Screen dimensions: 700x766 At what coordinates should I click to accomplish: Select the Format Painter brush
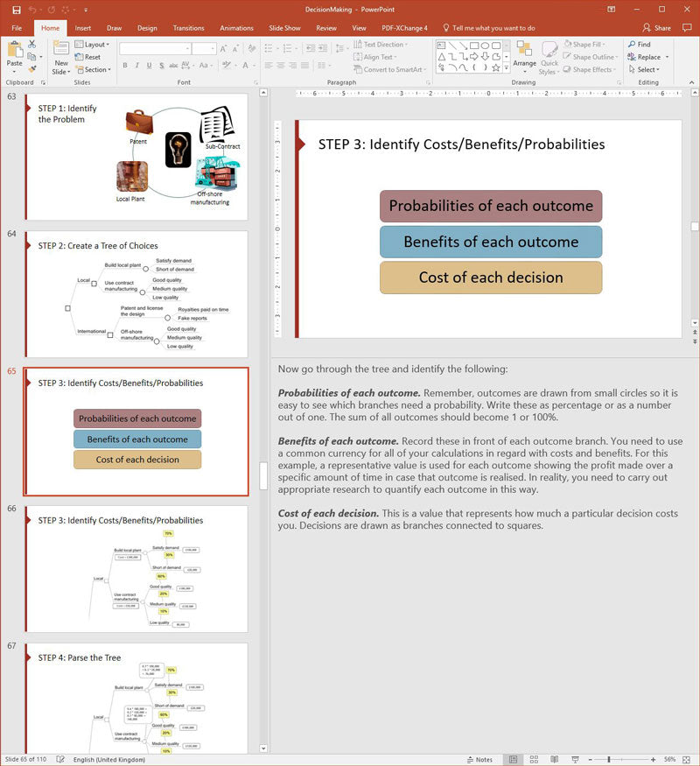(x=32, y=69)
